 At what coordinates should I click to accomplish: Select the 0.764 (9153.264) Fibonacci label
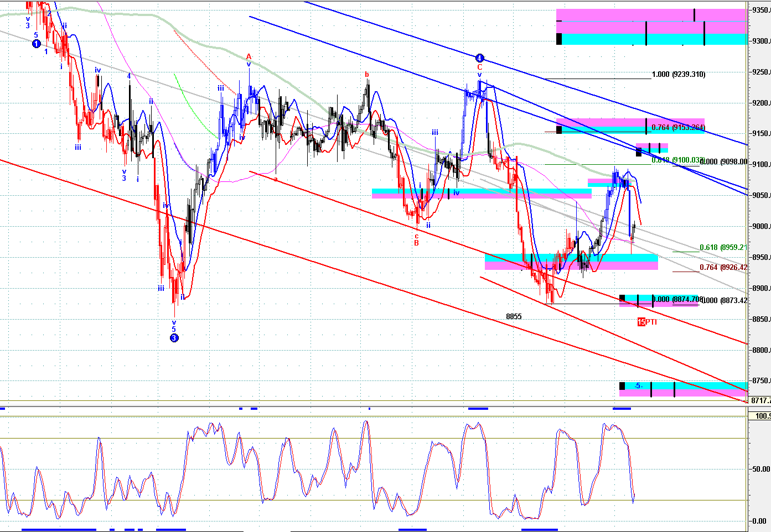[x=679, y=127]
